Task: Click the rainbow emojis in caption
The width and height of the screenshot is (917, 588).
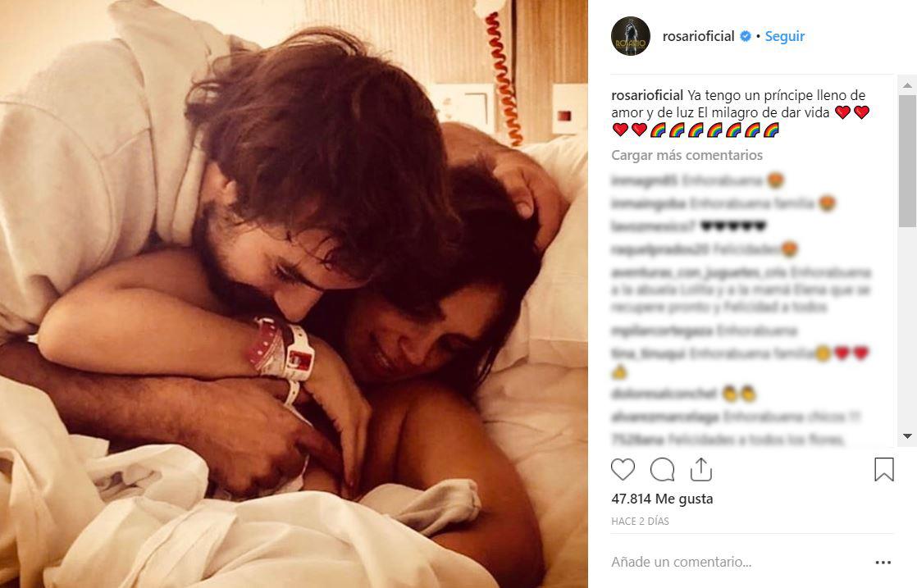Action: [x=714, y=130]
